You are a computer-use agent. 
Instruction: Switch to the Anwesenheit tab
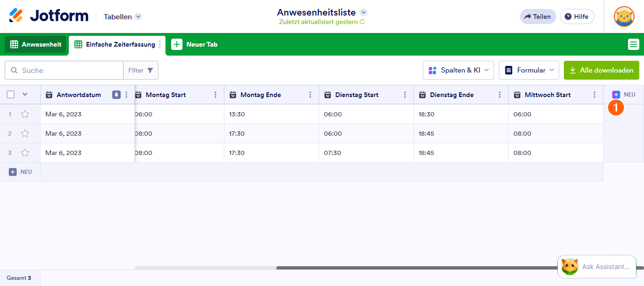pyautogui.click(x=36, y=44)
